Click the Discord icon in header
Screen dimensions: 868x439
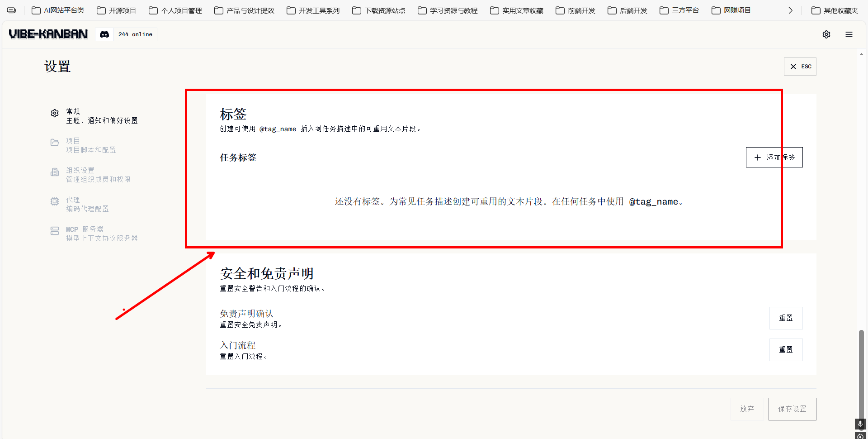tap(104, 34)
